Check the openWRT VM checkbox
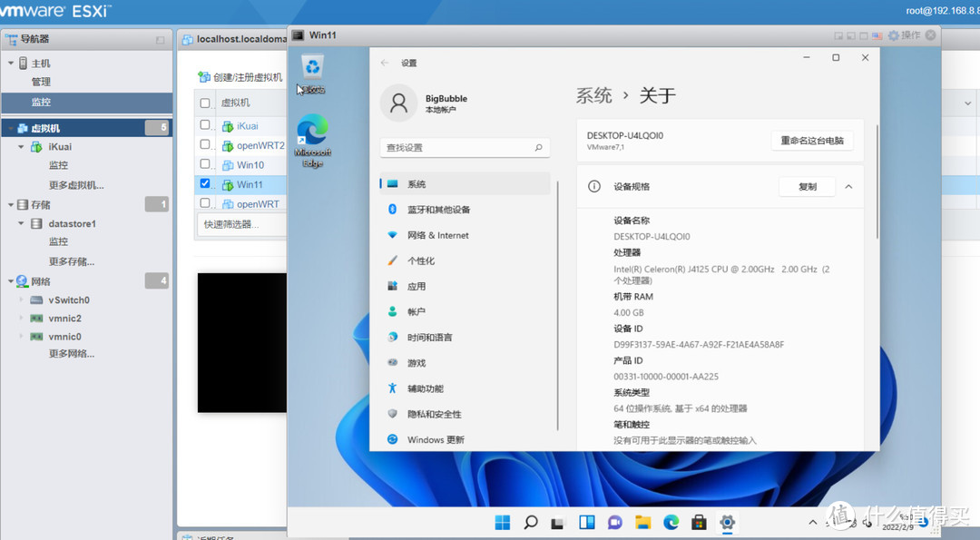980x540 pixels. click(205, 202)
